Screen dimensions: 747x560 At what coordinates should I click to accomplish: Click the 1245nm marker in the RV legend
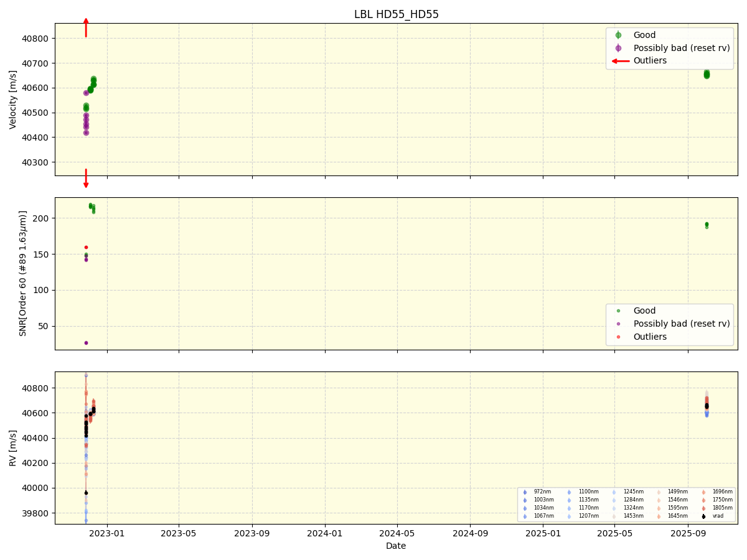pos(614,492)
